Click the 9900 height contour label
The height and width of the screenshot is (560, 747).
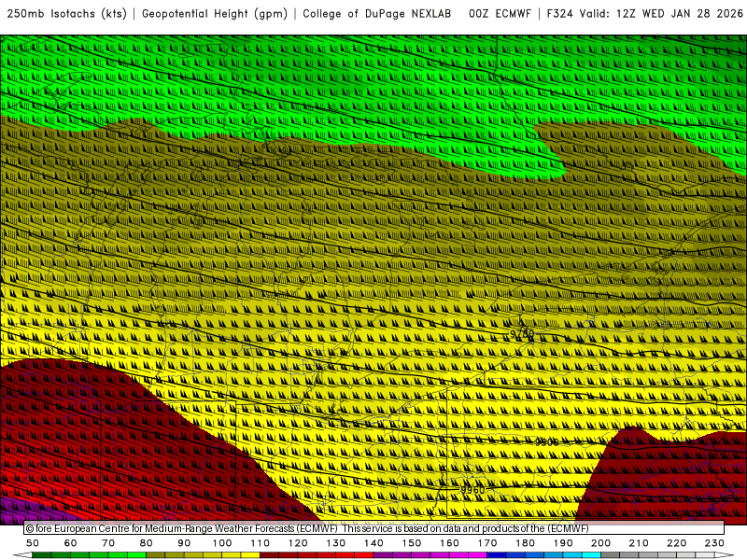click(546, 441)
